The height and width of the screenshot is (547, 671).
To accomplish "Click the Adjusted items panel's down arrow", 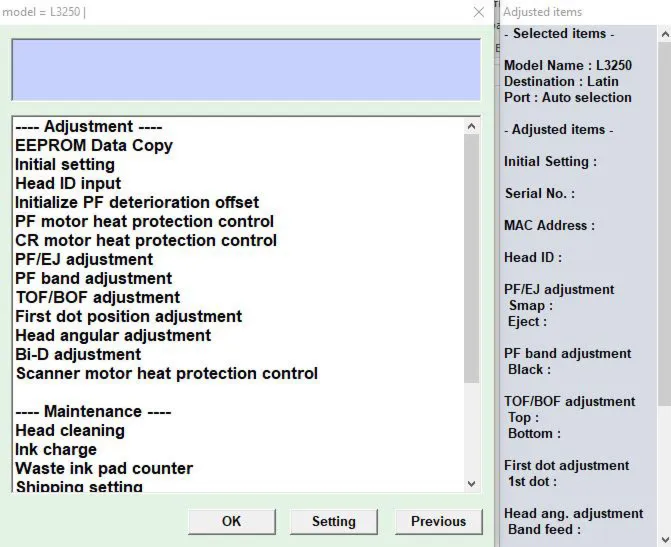I will (x=665, y=539).
